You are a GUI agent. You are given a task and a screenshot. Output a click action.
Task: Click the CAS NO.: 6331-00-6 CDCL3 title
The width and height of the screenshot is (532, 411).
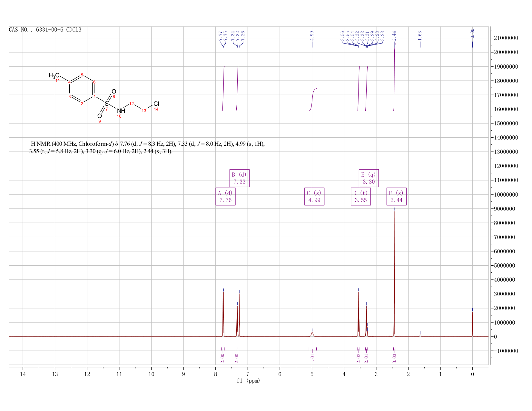point(45,30)
